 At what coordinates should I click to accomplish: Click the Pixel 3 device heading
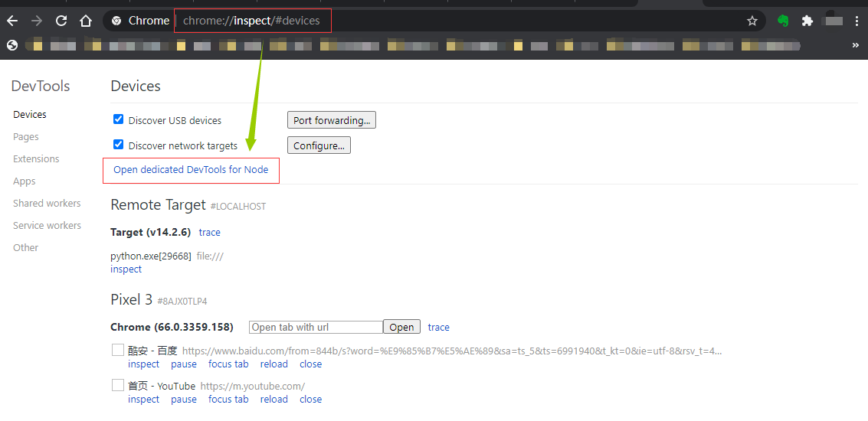(x=131, y=300)
